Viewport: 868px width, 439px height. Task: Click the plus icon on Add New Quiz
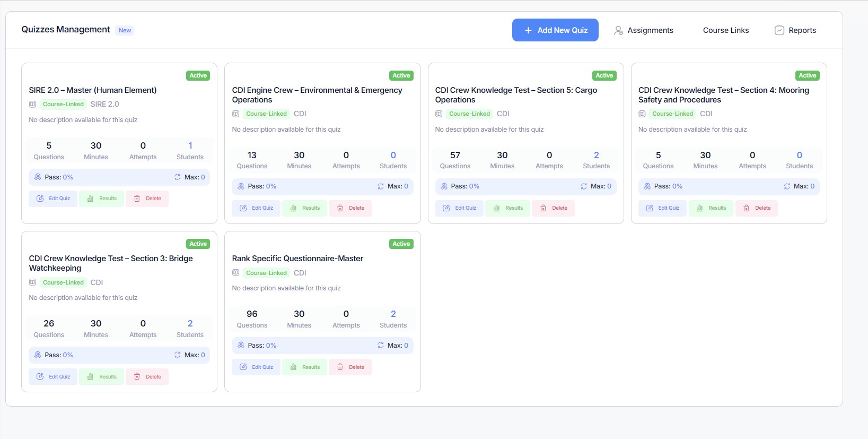(x=528, y=30)
